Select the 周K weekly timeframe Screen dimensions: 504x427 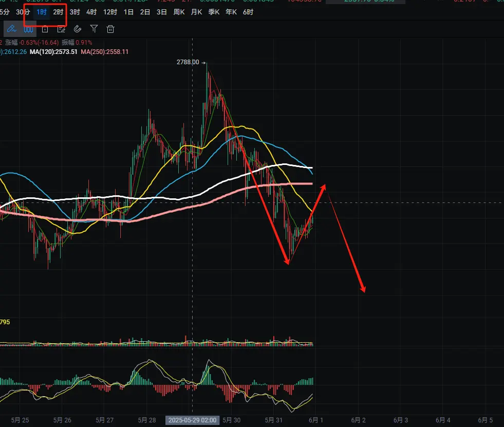pyautogui.click(x=179, y=12)
